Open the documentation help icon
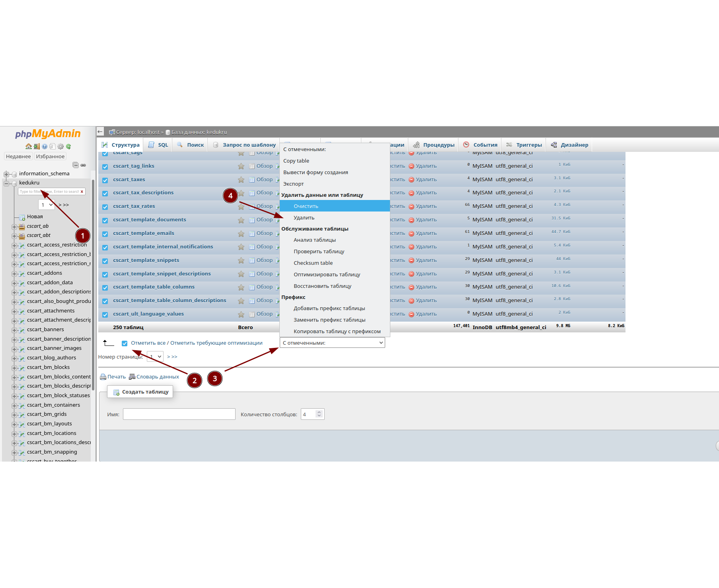The height and width of the screenshot is (588, 719). click(x=45, y=146)
